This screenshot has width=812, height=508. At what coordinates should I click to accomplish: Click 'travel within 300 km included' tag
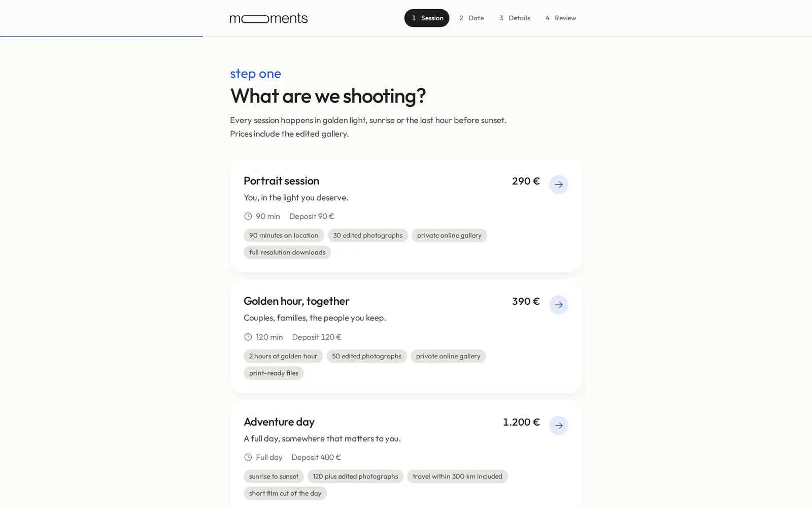(x=457, y=477)
